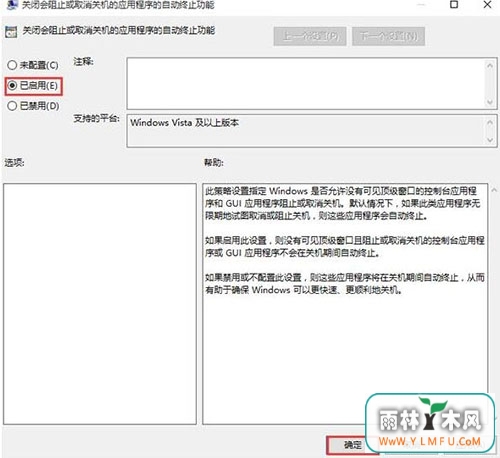Screen dimensions: 500x458
Task: Click inside the empty 选项 options pane
Action: (100, 304)
